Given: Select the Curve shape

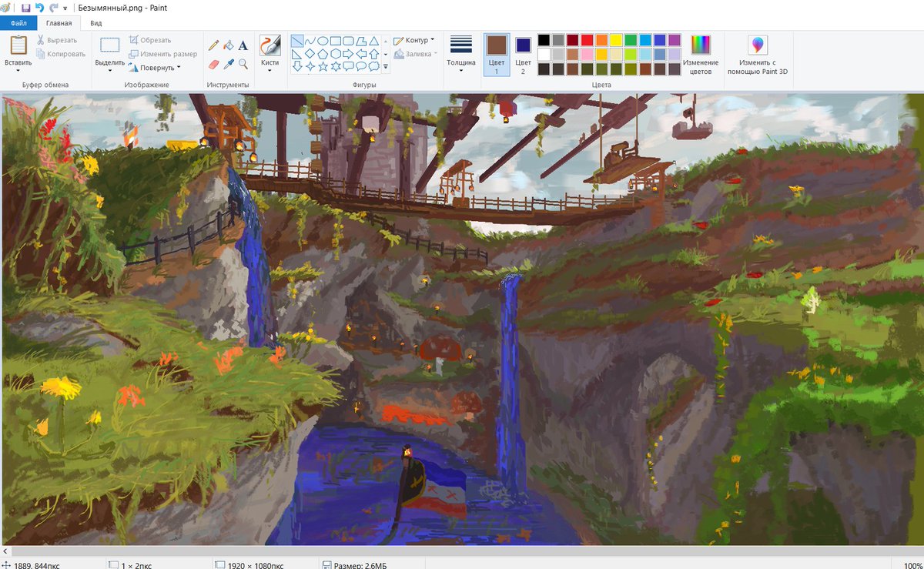Looking at the screenshot, I should pyautogui.click(x=310, y=41).
